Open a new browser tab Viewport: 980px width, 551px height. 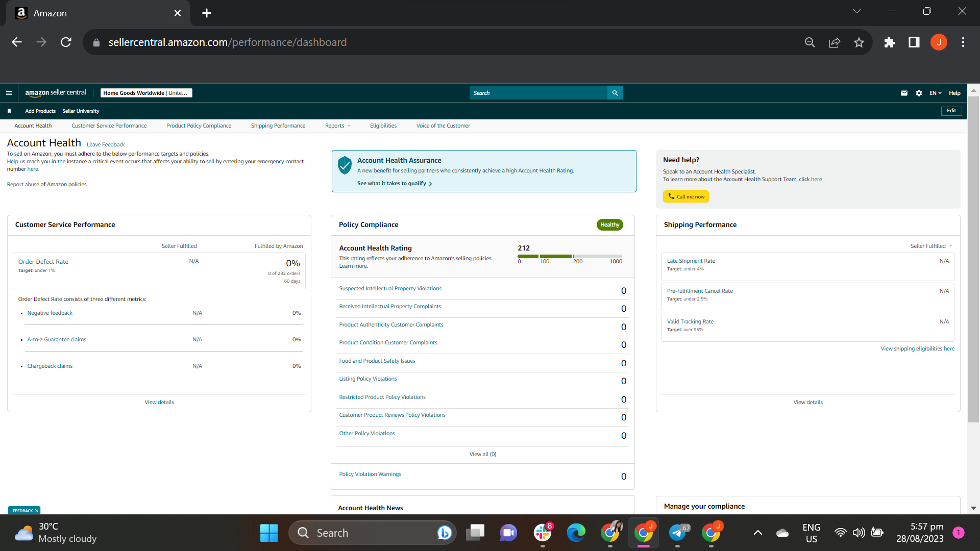pos(207,13)
